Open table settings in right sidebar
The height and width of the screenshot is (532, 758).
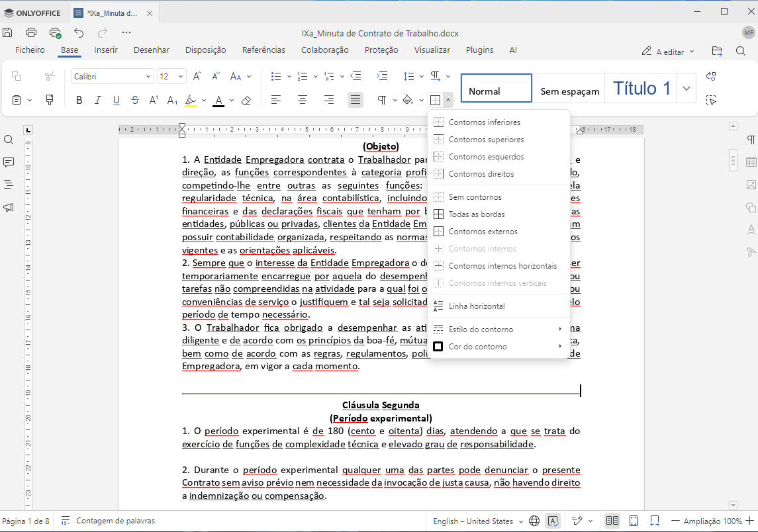(751, 162)
